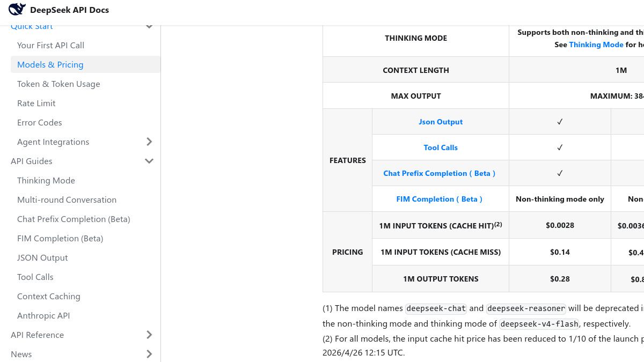Click the deepseek-chat code text

pos(436,308)
